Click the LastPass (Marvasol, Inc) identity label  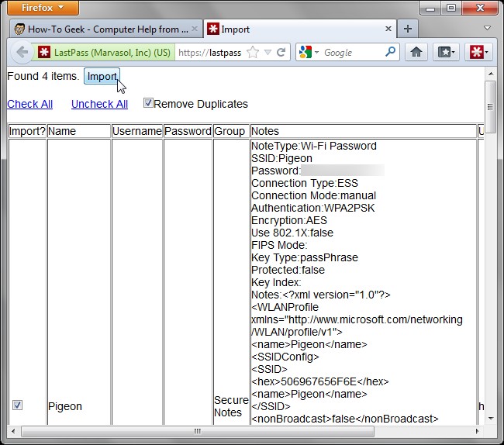[x=112, y=52]
